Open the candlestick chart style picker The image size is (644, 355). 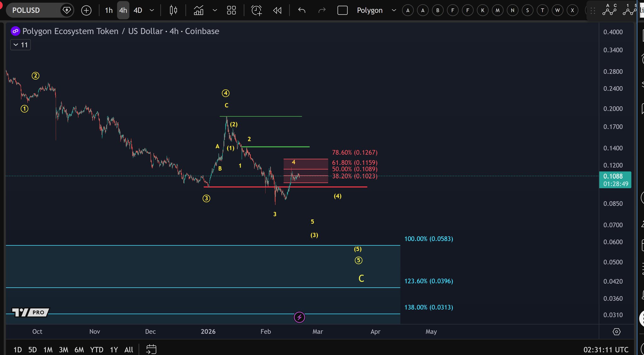coord(173,10)
